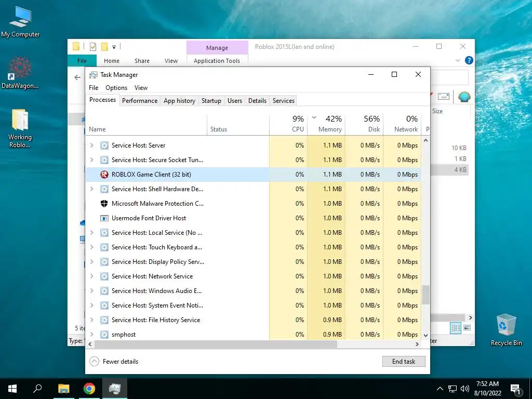
Task: Open the Explorer Share ribbon tab
Action: click(x=142, y=61)
